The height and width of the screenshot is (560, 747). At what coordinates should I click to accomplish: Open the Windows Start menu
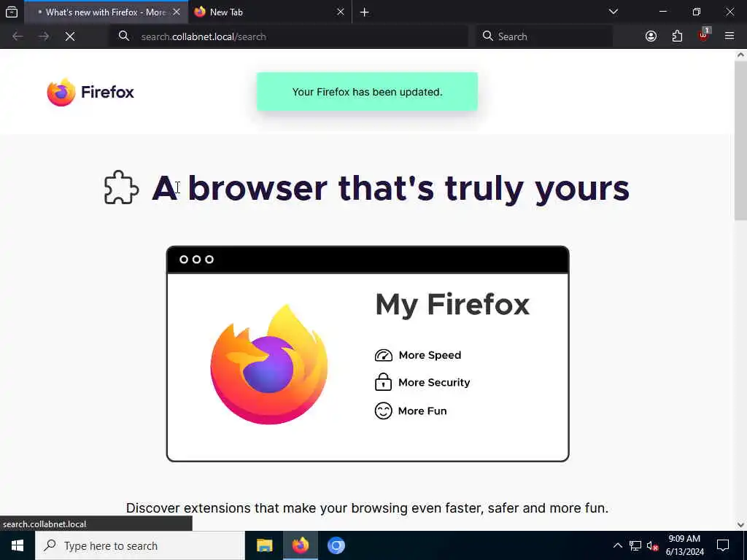coord(18,545)
